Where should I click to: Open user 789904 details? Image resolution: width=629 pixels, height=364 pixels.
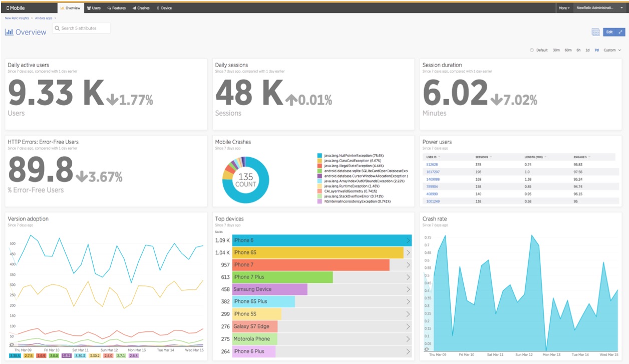click(432, 186)
